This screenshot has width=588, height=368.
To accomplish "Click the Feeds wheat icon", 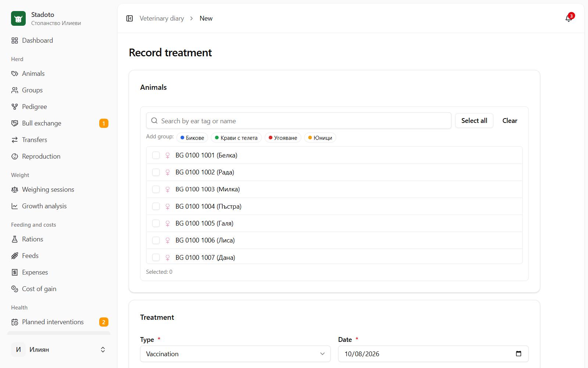I will pos(15,256).
